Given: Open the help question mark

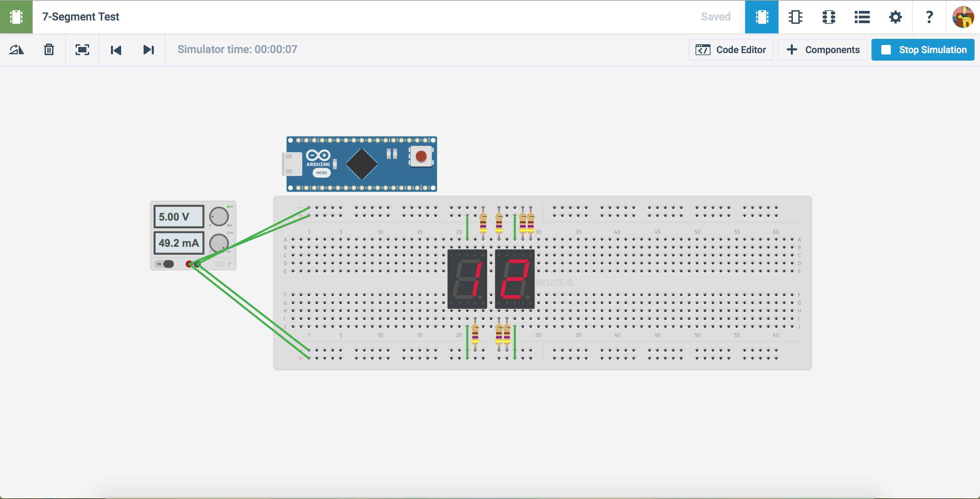Looking at the screenshot, I should [x=929, y=17].
